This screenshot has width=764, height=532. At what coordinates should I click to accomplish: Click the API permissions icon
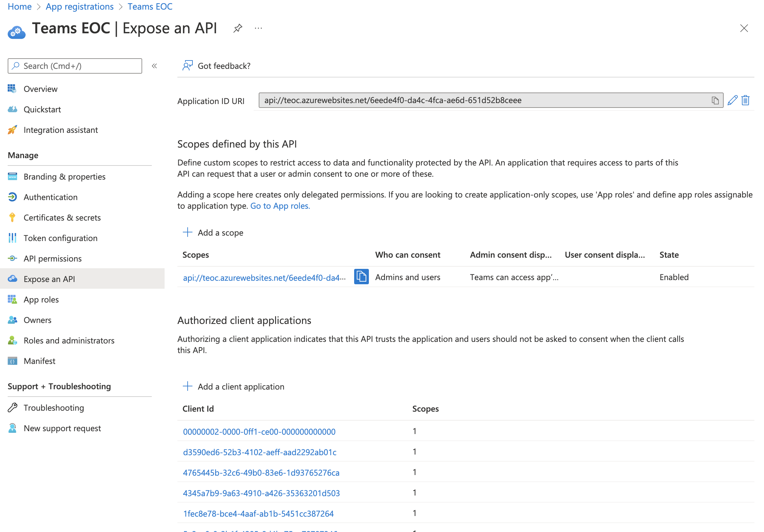(x=12, y=259)
